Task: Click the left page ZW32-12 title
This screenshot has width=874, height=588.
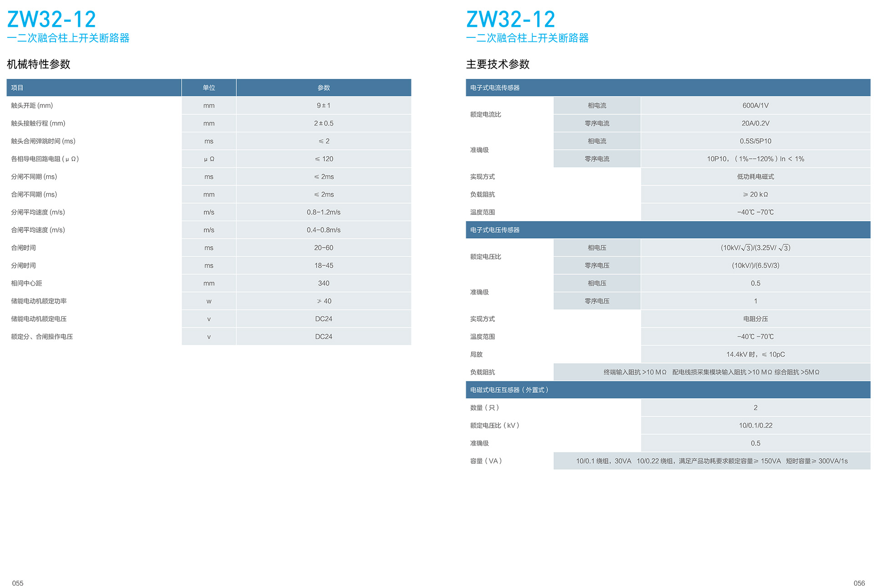Action: tap(51, 20)
